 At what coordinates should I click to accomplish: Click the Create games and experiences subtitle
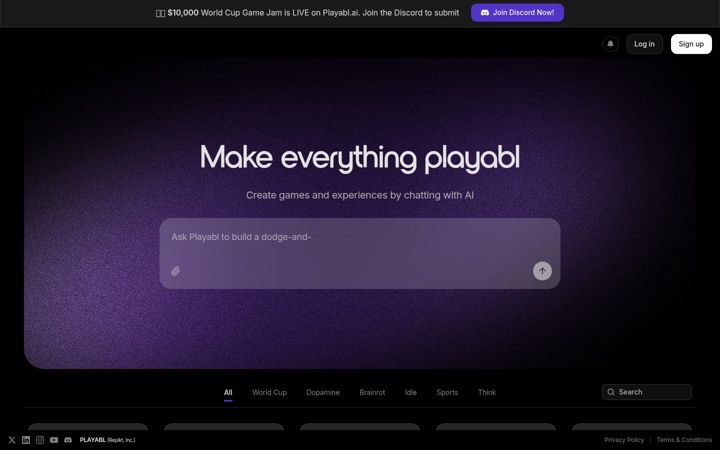(x=360, y=195)
